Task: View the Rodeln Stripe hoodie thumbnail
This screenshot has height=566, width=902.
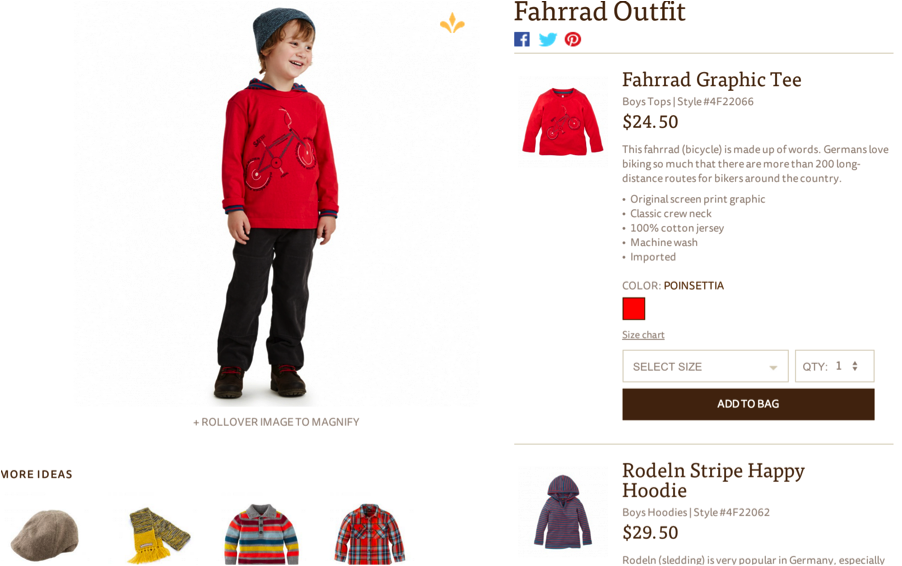Action: 562,511
